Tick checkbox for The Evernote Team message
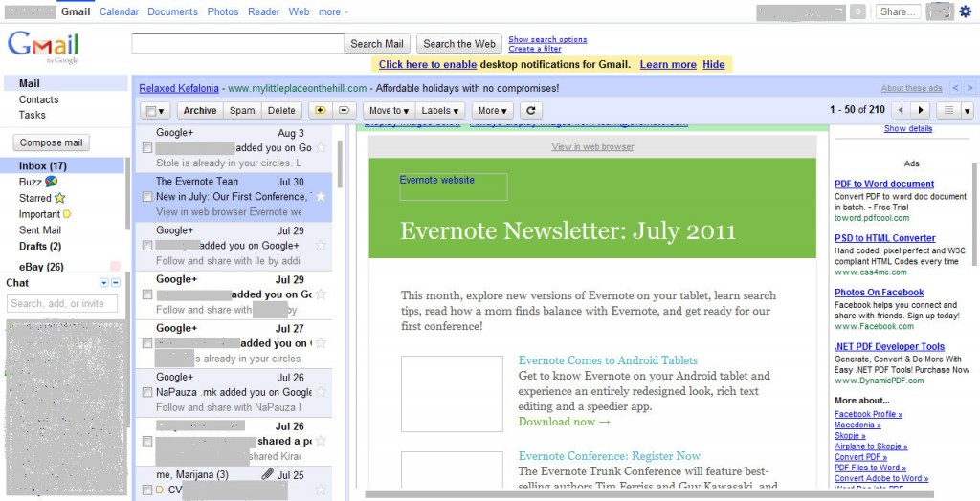Screen dimensions: 980x501 click(146, 197)
